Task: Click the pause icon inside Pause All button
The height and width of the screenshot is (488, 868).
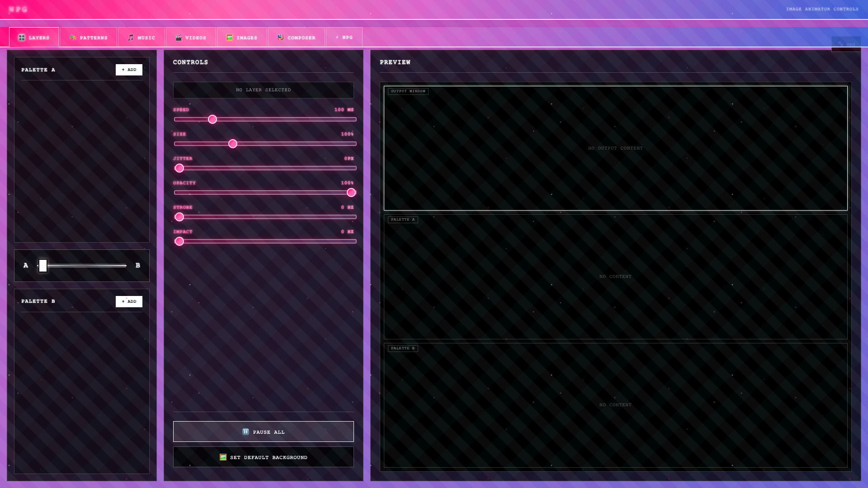Action: point(246,432)
